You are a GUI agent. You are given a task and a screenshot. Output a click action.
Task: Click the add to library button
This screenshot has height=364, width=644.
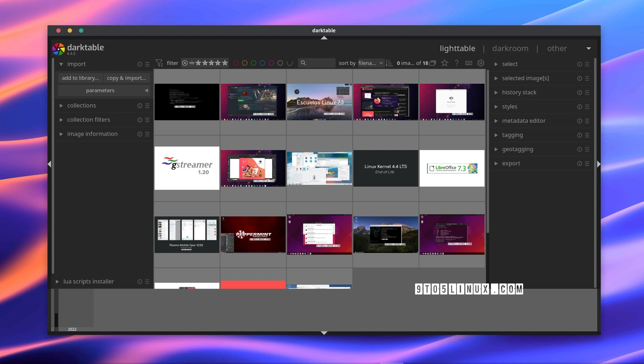[80, 78]
